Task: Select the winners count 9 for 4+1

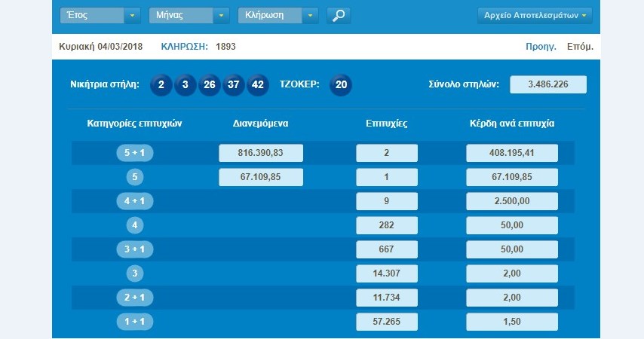Action: 387,201
